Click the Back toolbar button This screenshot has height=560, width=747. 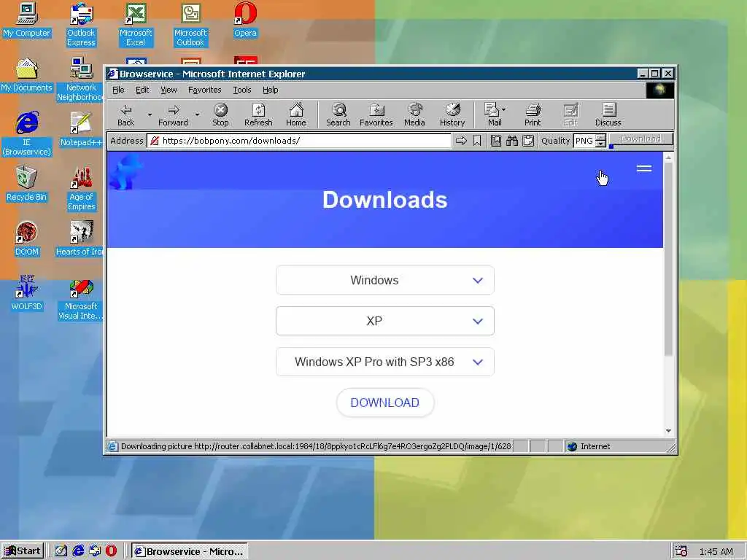click(x=125, y=114)
